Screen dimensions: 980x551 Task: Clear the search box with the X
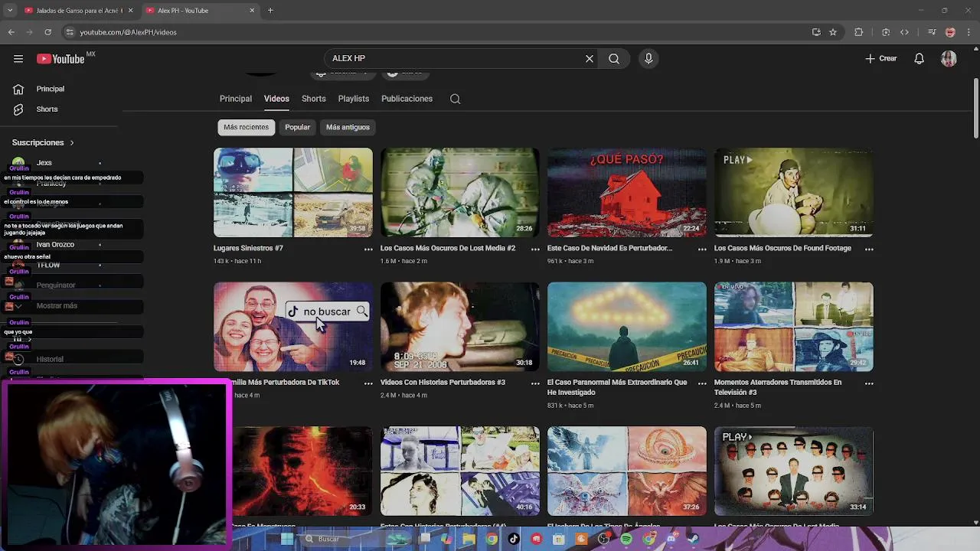590,59
